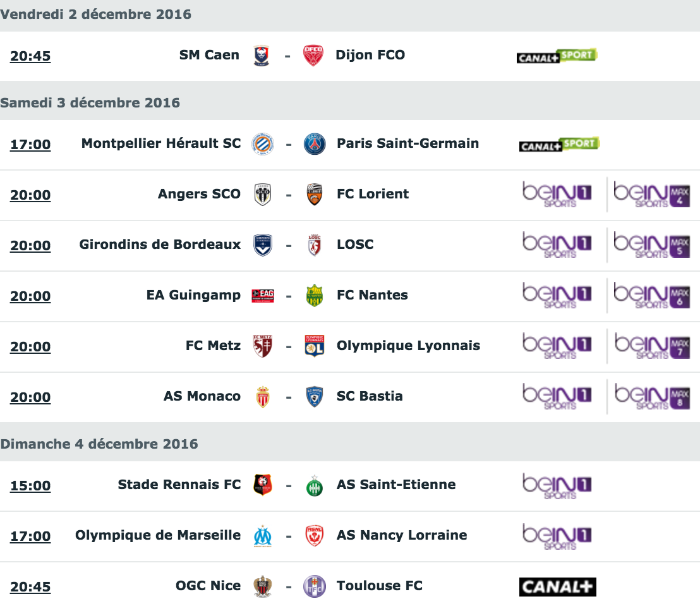700x606 pixels.
Task: Select the Canal+ logo for Nice match
Action: 558,587
